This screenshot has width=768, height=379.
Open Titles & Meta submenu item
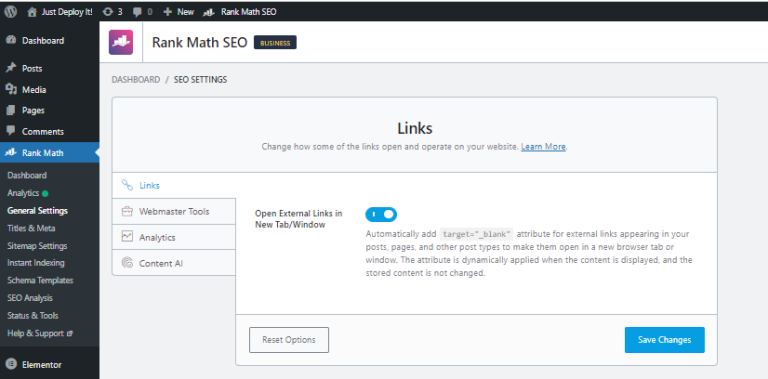(31, 228)
